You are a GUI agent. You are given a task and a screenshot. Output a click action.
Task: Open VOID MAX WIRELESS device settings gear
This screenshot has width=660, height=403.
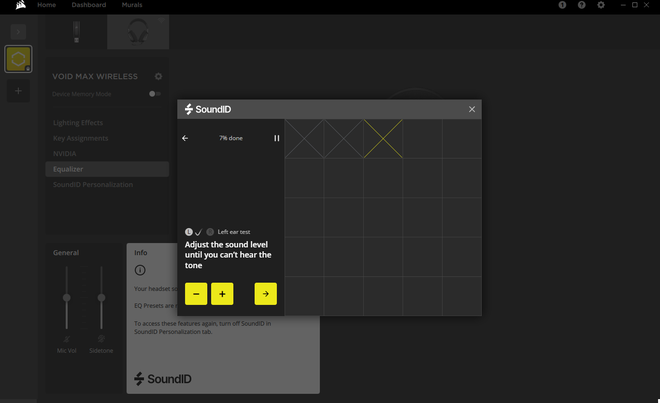point(158,76)
